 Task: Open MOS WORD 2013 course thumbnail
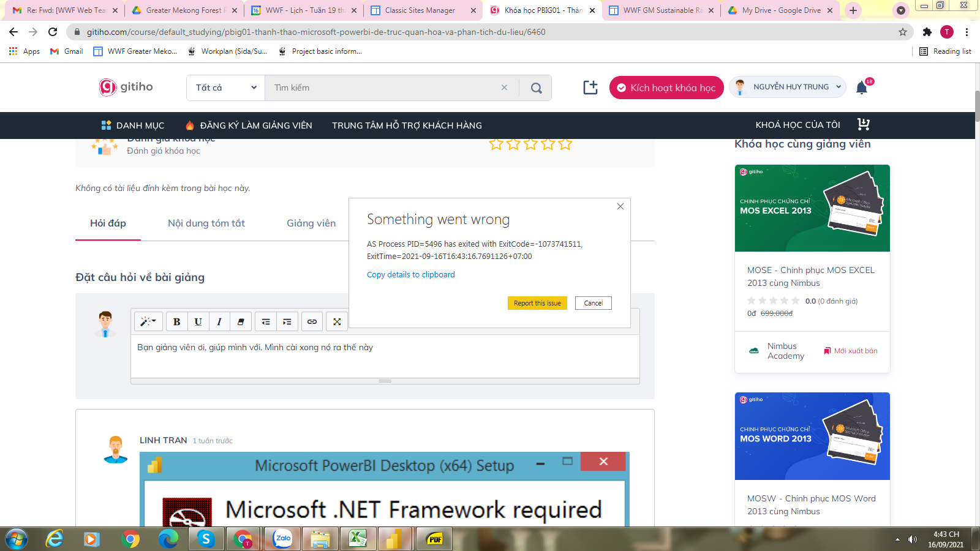click(812, 436)
